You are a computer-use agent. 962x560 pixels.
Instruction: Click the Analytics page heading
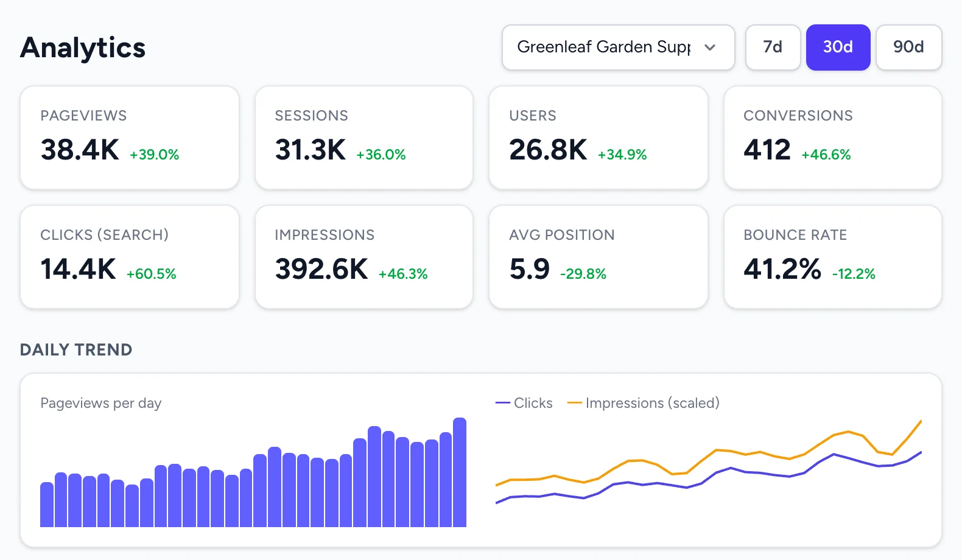click(x=83, y=47)
